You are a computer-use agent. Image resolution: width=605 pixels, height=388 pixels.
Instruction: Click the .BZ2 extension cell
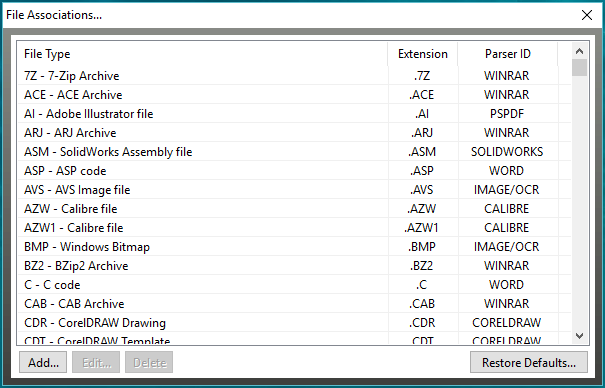click(x=422, y=266)
